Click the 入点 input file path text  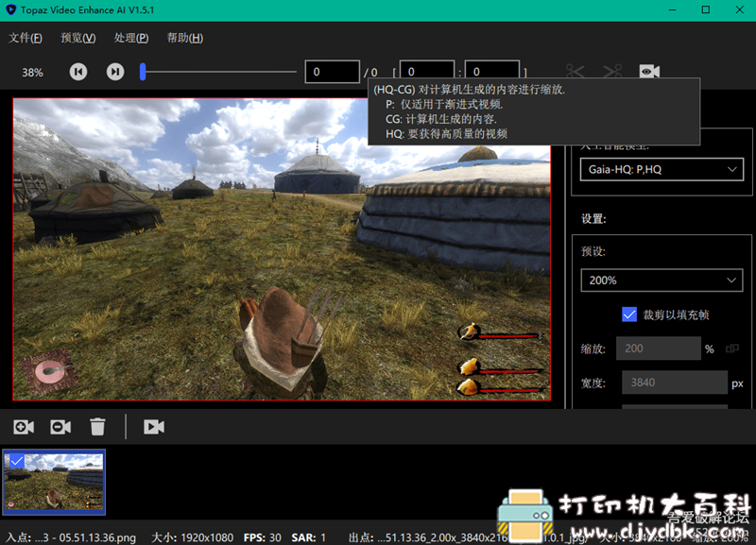tap(72, 537)
